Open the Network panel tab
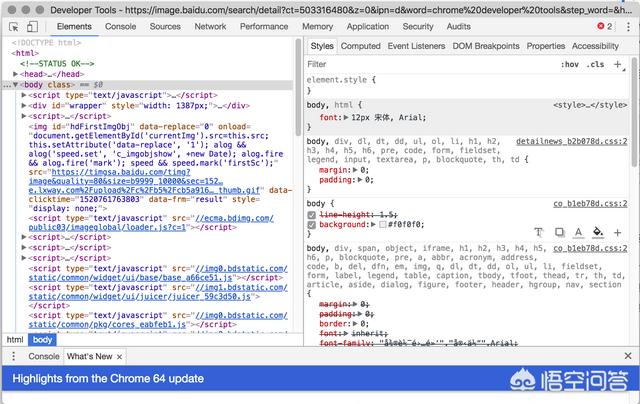 coord(210,27)
